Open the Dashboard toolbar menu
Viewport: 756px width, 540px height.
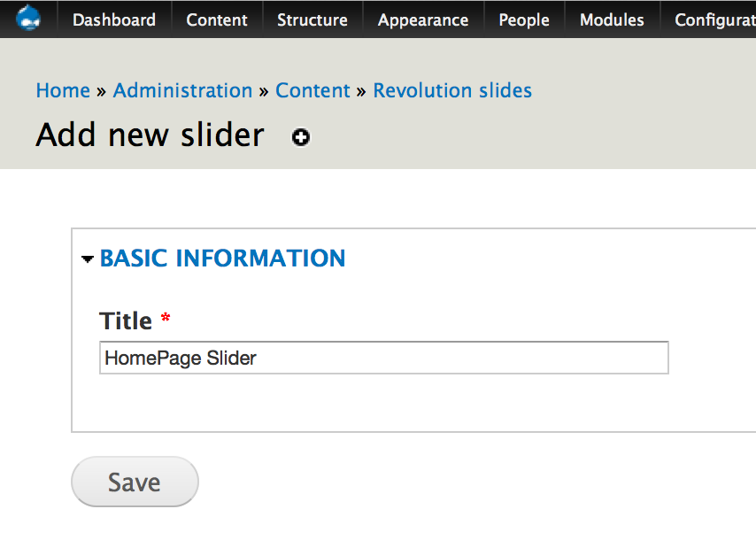coord(114,19)
